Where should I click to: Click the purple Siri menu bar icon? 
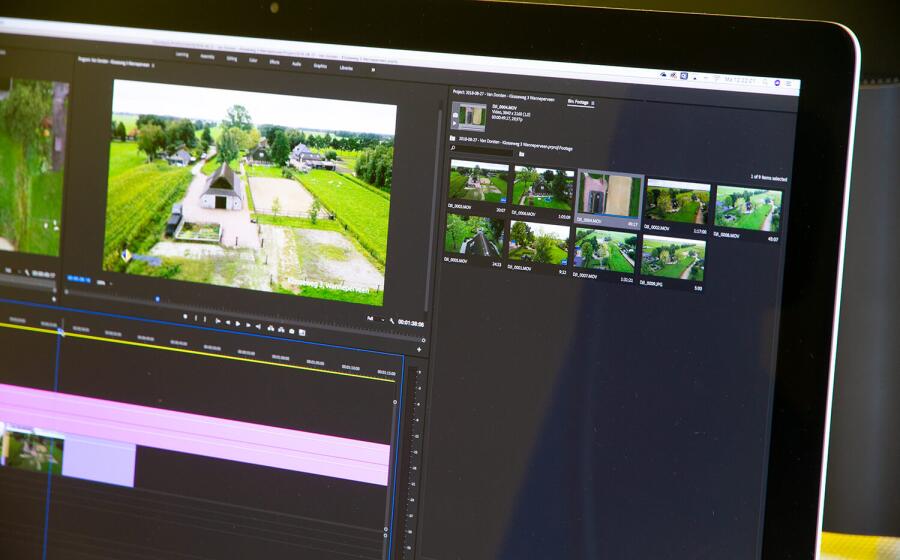click(777, 83)
